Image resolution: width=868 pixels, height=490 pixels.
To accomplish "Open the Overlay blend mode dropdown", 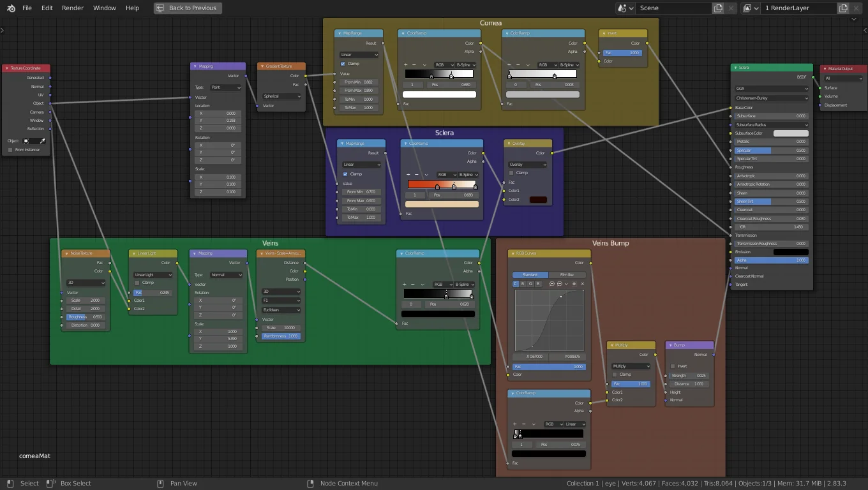I will [x=527, y=164].
